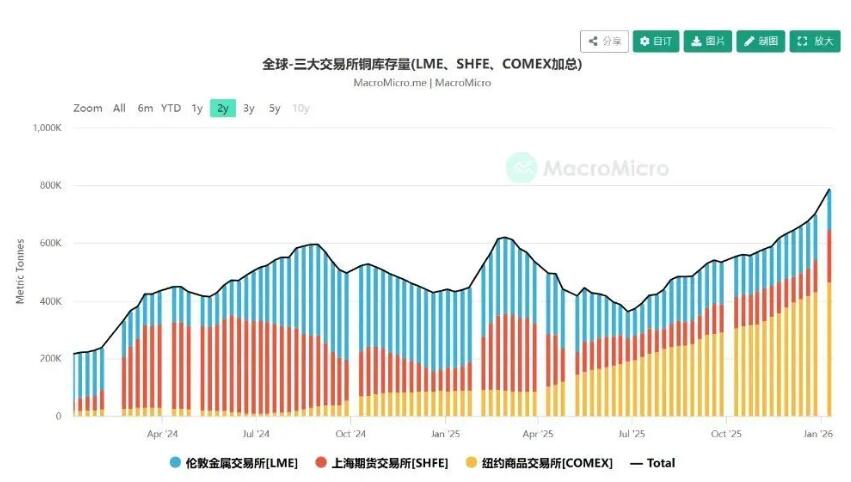The image size is (851, 482).
Task: Click the MacroMicro.me source link under title
Action: point(391,83)
